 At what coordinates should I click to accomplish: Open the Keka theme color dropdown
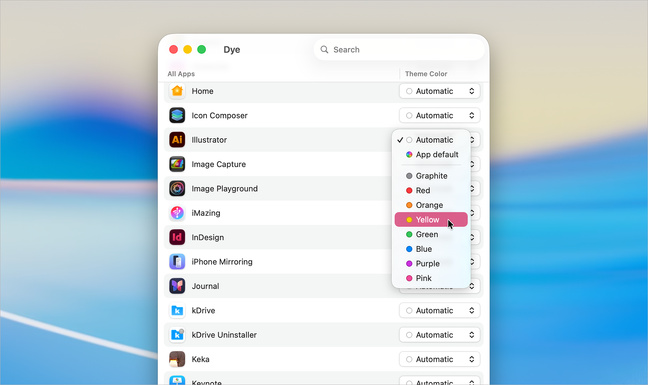[x=440, y=359]
